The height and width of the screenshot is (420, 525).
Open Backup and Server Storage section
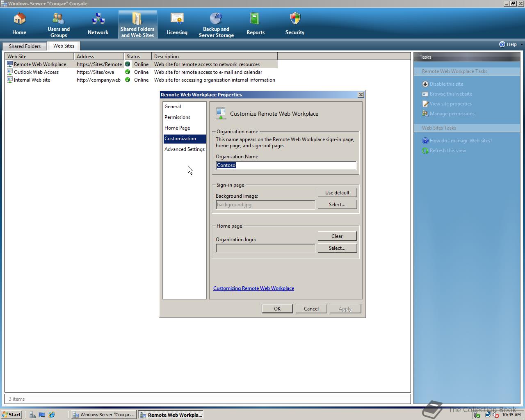(x=216, y=24)
